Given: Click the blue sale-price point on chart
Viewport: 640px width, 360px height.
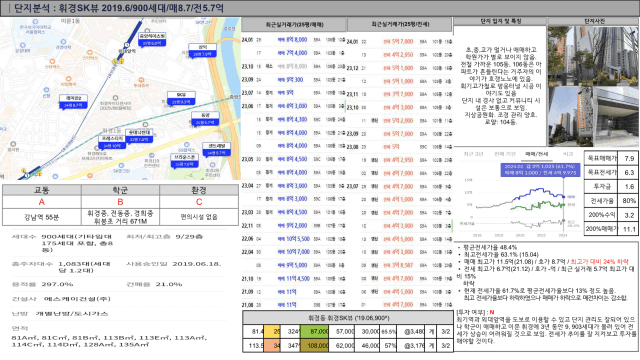Looking at the screenshot, I should pyautogui.click(x=564, y=197).
